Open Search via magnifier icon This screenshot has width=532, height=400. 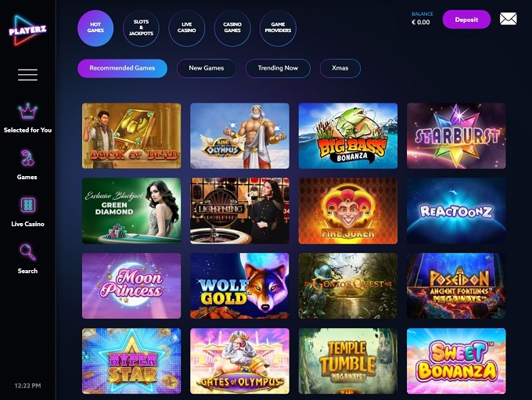27,252
